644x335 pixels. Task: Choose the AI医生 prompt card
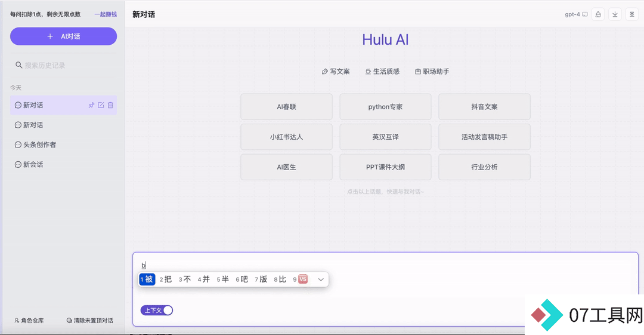(x=287, y=167)
